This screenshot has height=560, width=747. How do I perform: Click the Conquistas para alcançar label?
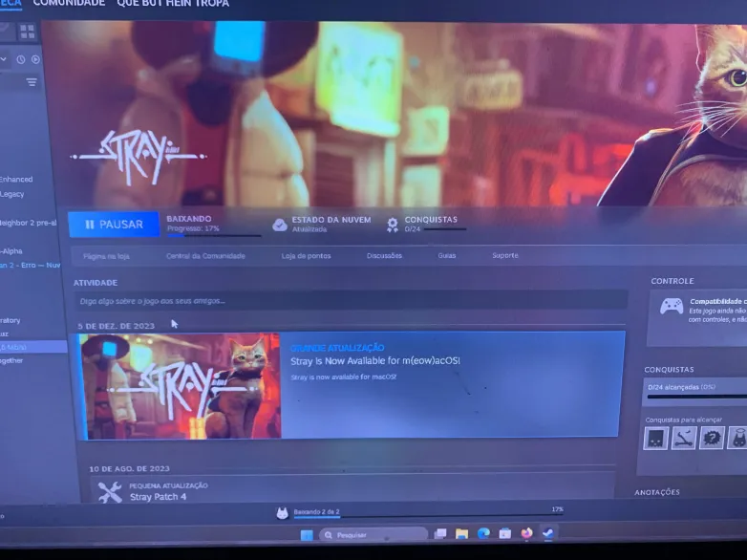(x=684, y=420)
